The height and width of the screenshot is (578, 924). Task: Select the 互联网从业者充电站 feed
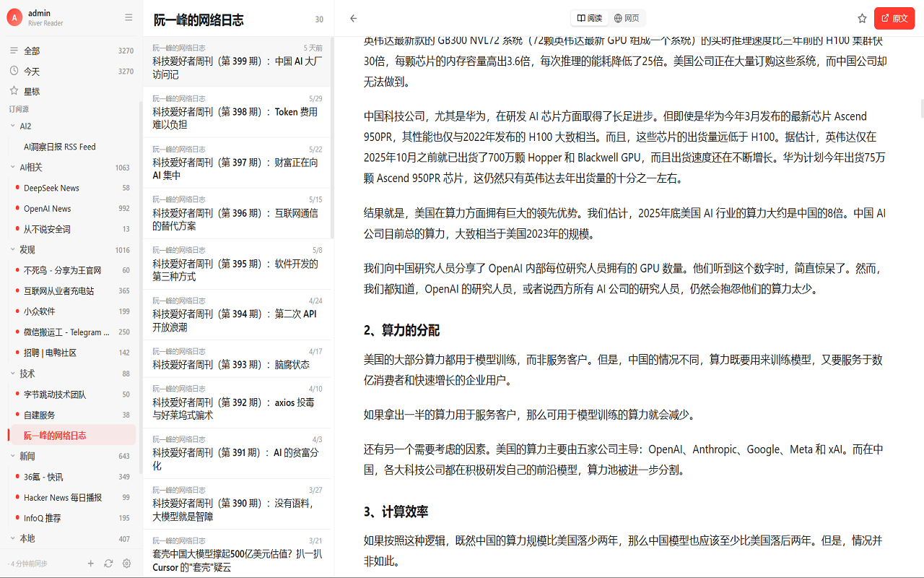[71, 290]
